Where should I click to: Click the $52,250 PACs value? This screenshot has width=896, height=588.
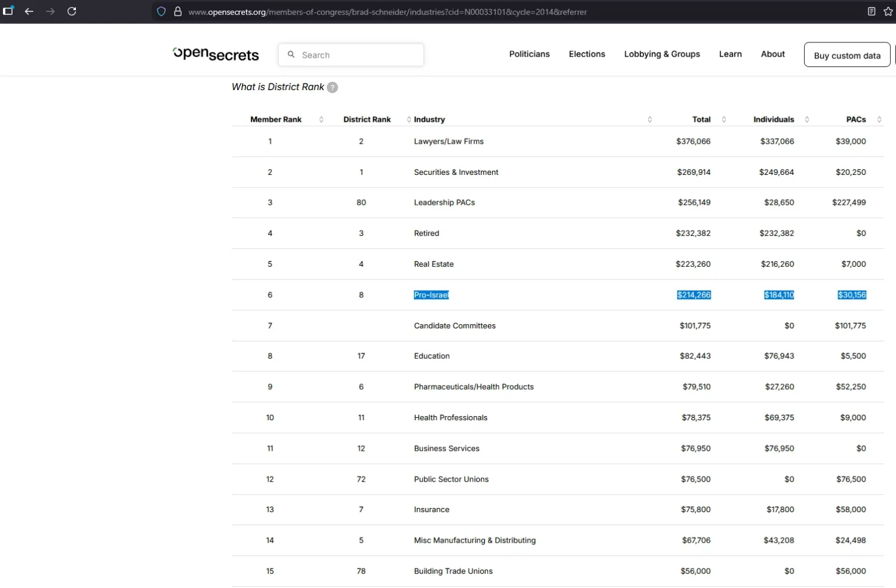click(x=851, y=387)
